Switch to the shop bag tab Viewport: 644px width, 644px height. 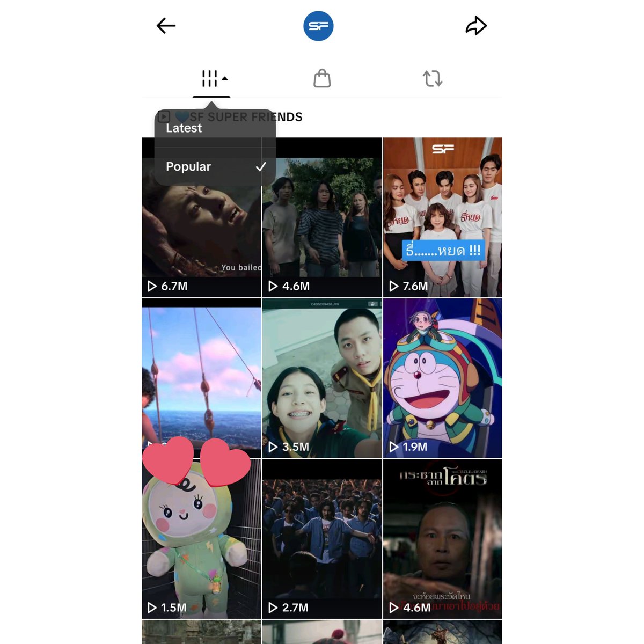[x=322, y=78]
